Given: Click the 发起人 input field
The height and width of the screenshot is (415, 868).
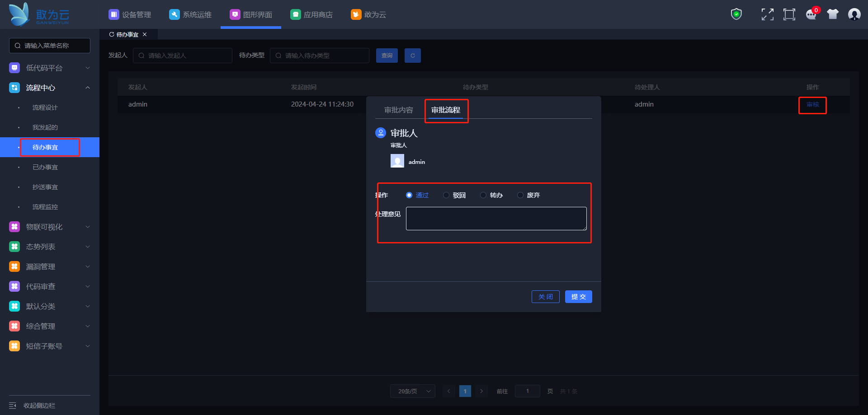Looking at the screenshot, I should coord(183,56).
